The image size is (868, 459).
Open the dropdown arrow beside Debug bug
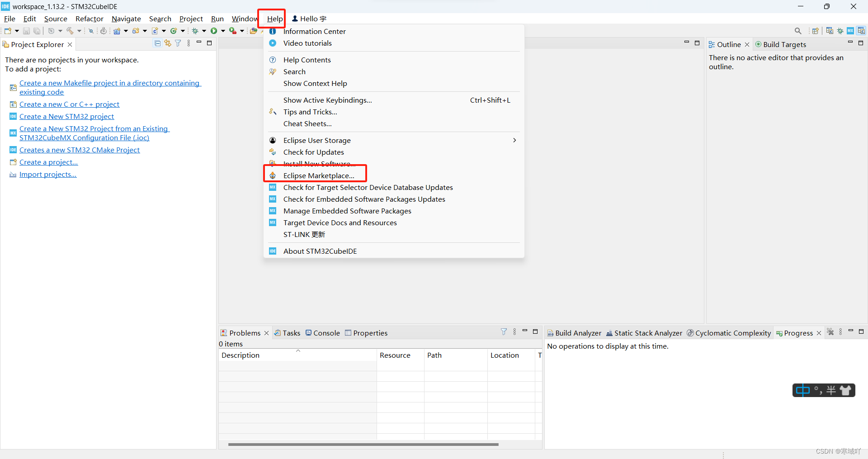[204, 31]
